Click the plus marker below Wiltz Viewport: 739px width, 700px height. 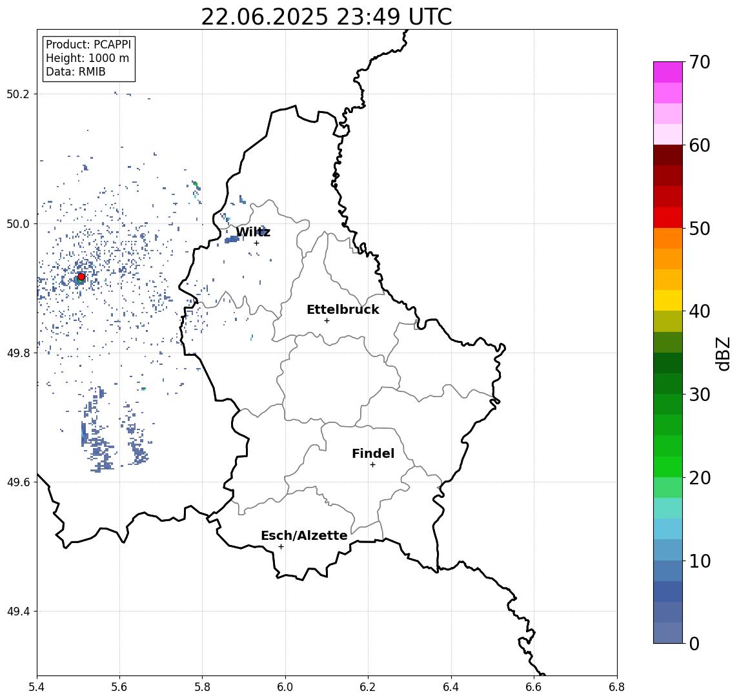click(x=256, y=243)
